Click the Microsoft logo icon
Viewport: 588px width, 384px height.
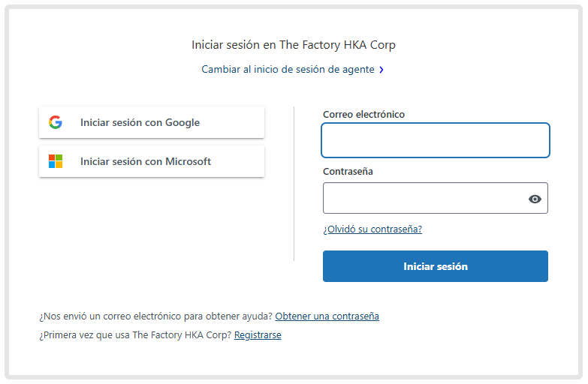coord(56,161)
